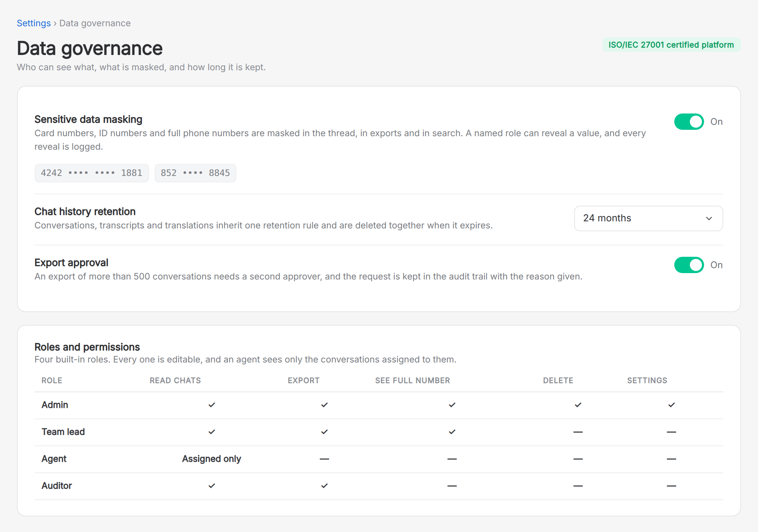
Task: Click the Sensitive data masking heading
Action: [88, 120]
